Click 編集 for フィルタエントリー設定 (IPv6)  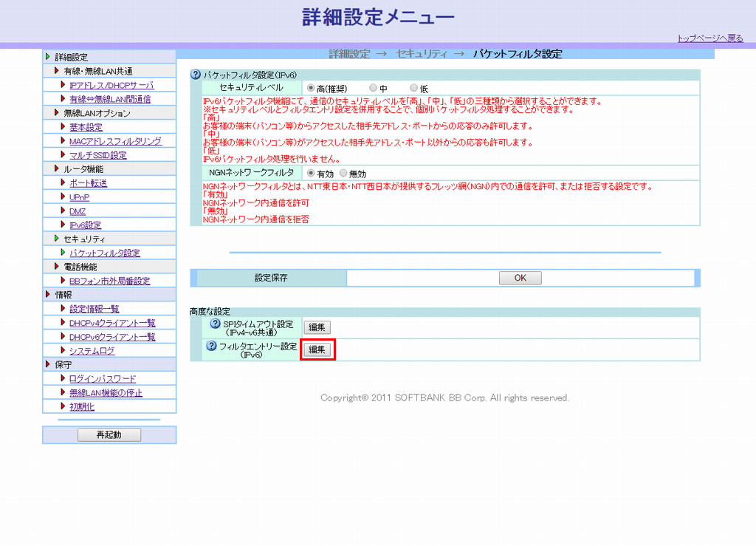(317, 349)
